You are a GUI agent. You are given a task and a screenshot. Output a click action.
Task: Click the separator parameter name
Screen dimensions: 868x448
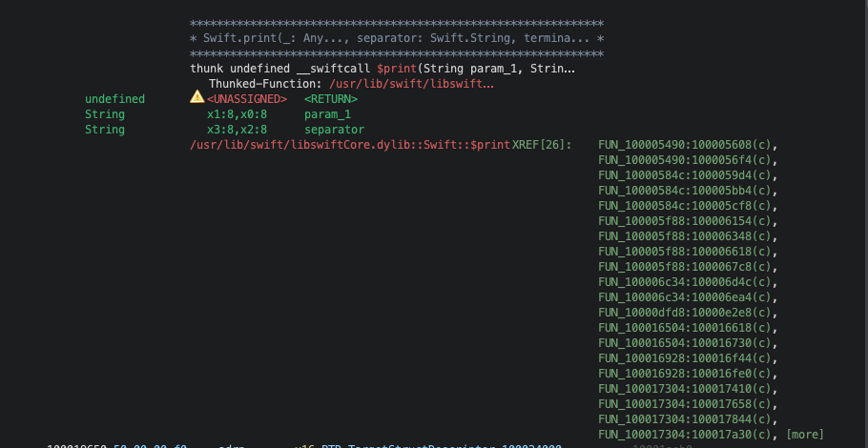[x=334, y=130]
